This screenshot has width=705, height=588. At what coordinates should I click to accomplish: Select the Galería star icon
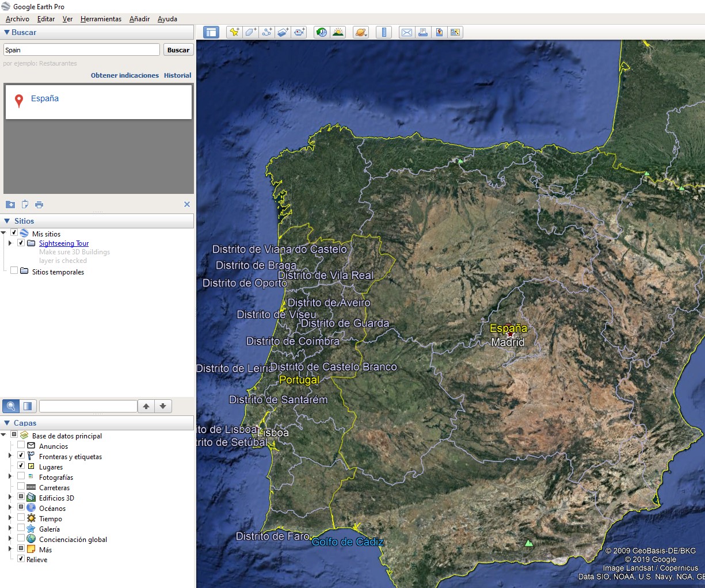pyautogui.click(x=31, y=529)
